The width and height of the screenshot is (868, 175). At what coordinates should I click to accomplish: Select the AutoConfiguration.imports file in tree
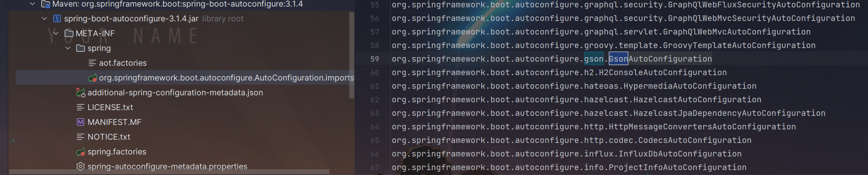[x=226, y=78]
